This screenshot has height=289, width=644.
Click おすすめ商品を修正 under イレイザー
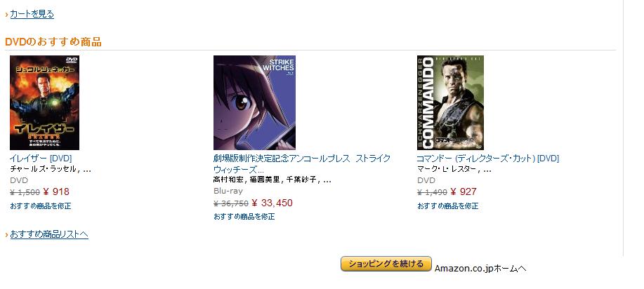(40, 206)
